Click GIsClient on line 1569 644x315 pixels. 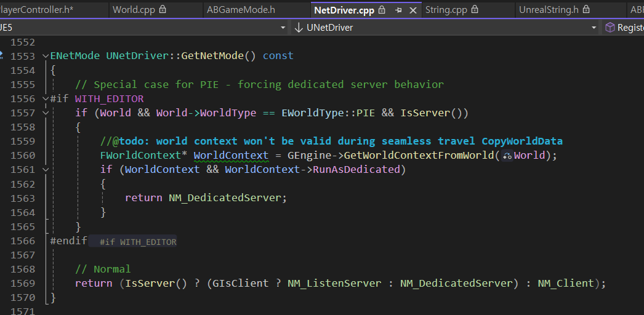240,284
